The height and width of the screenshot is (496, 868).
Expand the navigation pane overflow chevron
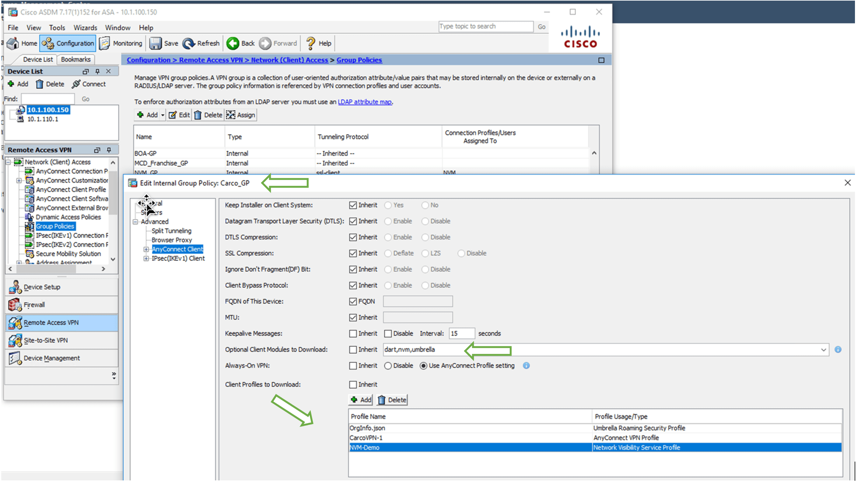114,375
